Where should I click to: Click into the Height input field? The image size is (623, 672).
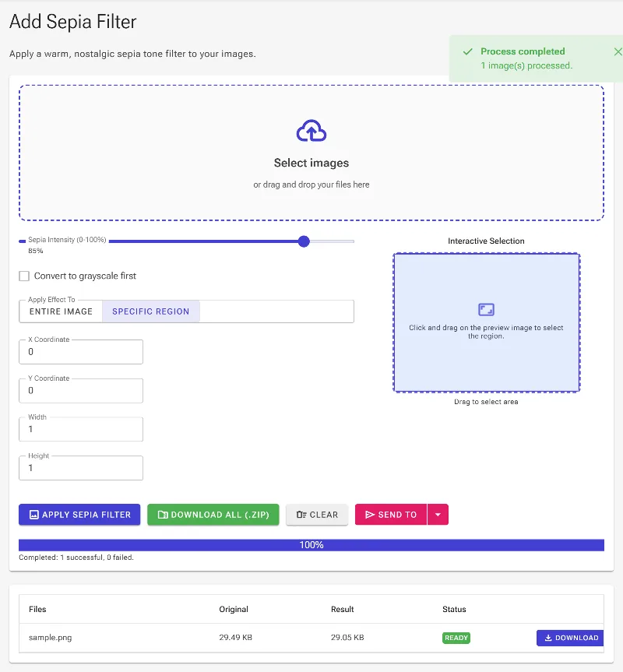[81, 468]
